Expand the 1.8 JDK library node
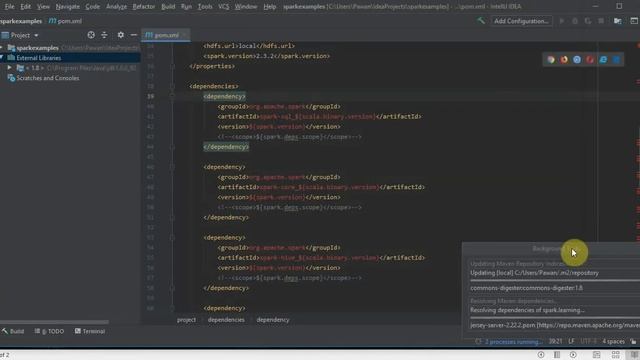The width and height of the screenshot is (640, 360). point(9,68)
